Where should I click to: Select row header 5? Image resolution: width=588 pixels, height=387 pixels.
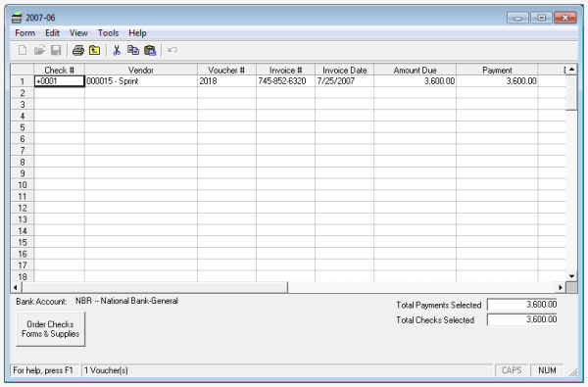coord(23,127)
